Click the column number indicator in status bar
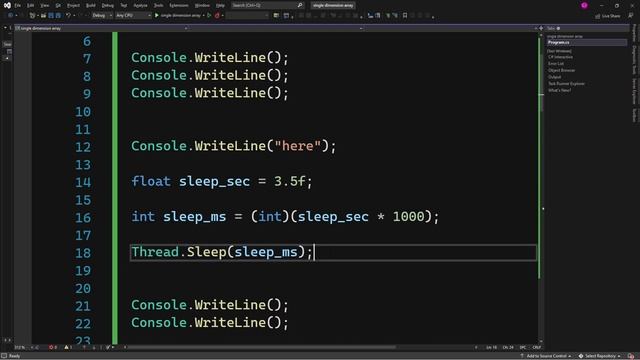 [x=508, y=347]
